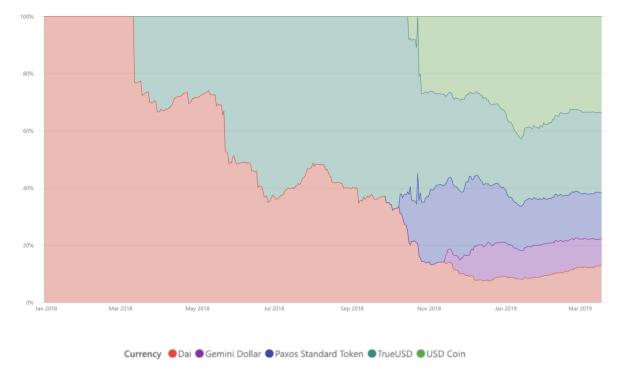The image size is (631, 384).
Task: Click the Mar 2019 x-axis label
Action: click(x=580, y=309)
